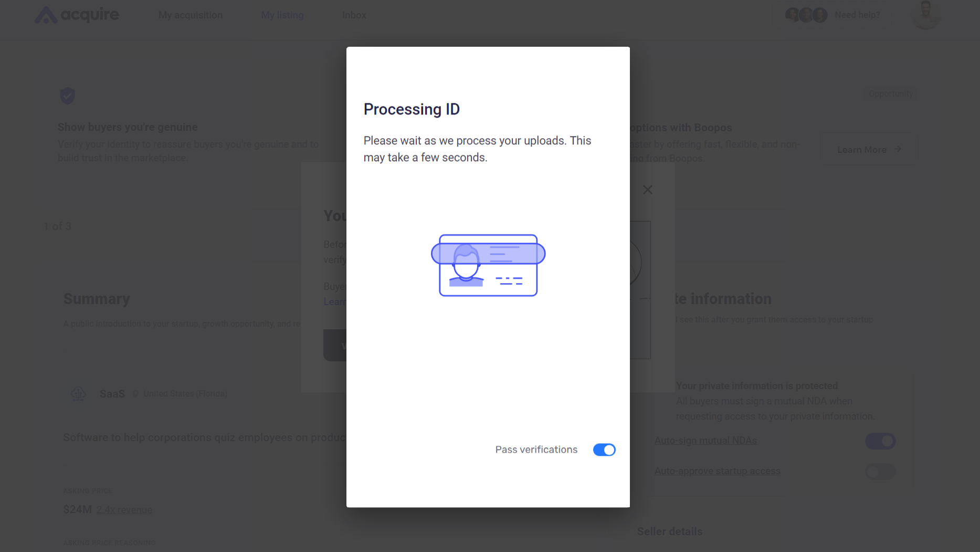Open the profile avatar in the top right

(925, 16)
